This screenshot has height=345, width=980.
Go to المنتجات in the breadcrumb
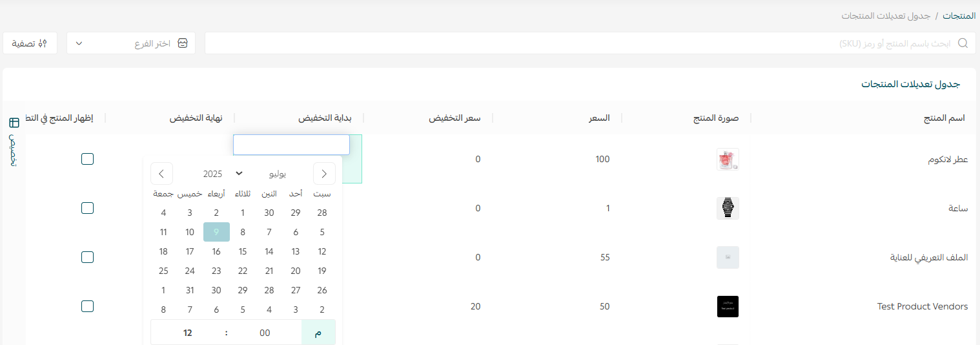959,16
